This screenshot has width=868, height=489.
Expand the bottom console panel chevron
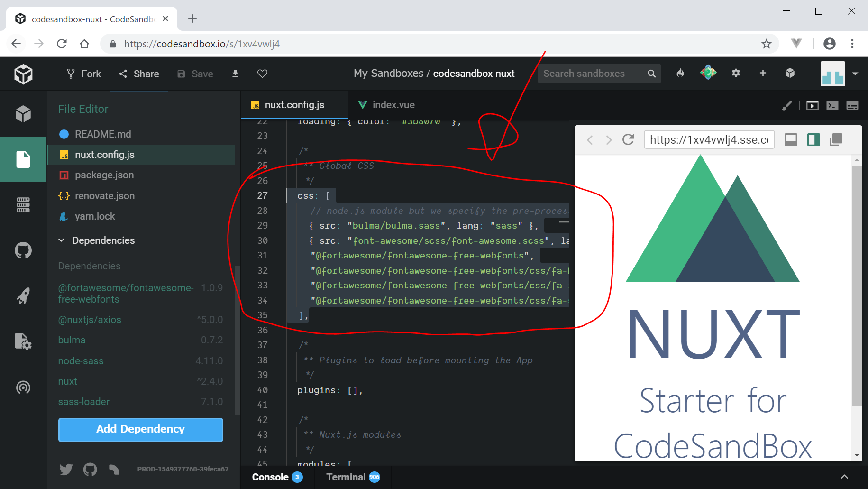844,477
